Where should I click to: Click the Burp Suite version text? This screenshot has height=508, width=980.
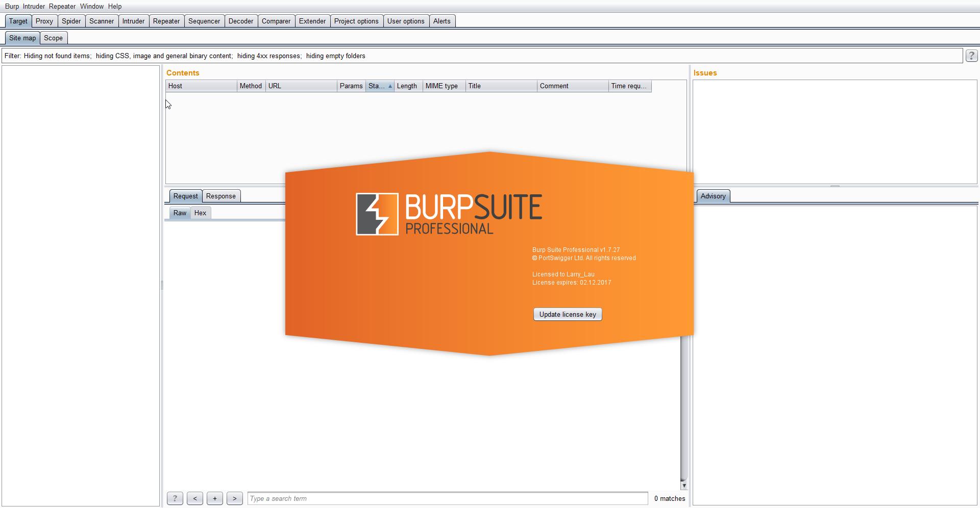[x=576, y=250]
